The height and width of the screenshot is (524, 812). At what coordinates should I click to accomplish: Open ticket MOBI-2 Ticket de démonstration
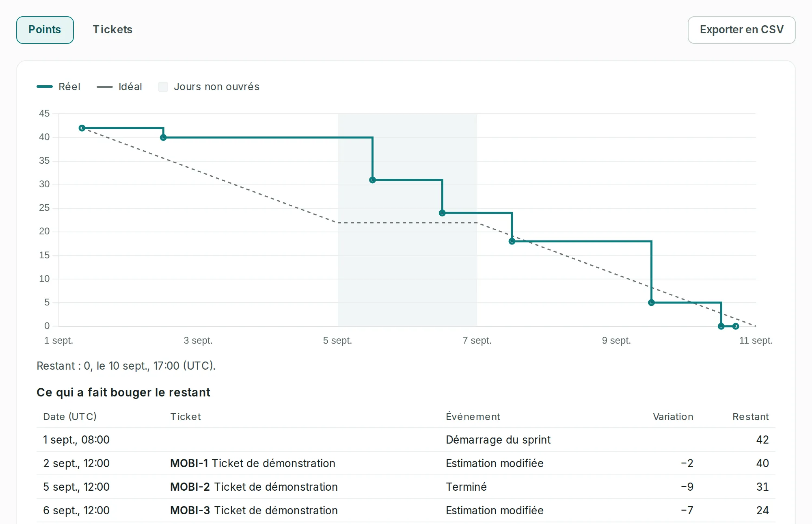[254, 487]
